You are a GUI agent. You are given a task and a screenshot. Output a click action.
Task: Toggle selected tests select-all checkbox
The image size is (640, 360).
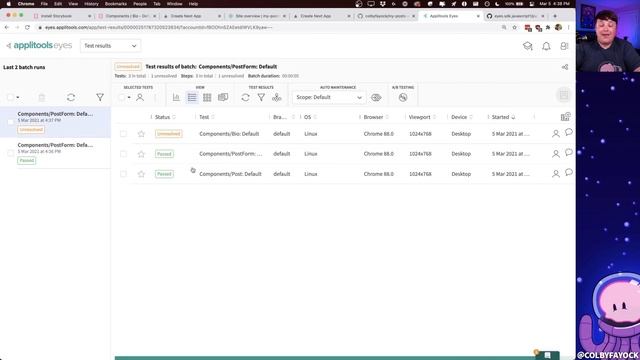pyautogui.click(x=122, y=97)
